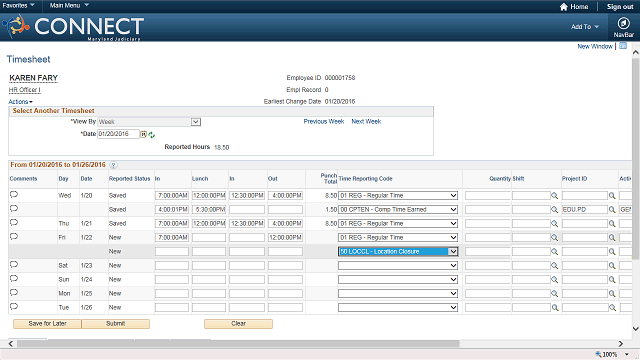Expand the Actions menu under HR Officer I
The width and height of the screenshot is (640, 360).
pos(20,102)
